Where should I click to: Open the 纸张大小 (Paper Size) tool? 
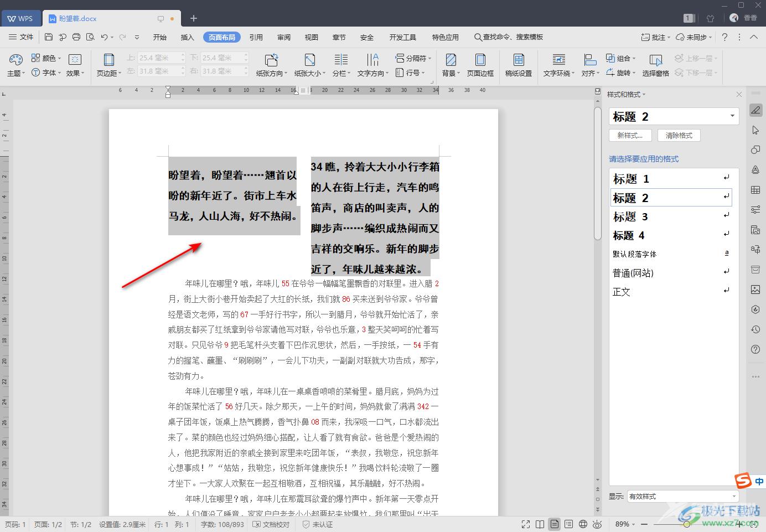[x=310, y=65]
